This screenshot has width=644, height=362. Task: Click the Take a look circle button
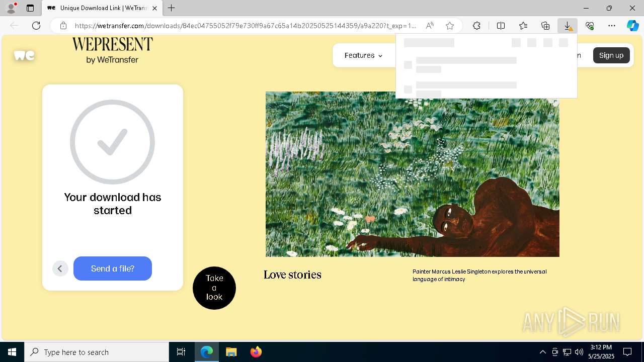point(214,288)
